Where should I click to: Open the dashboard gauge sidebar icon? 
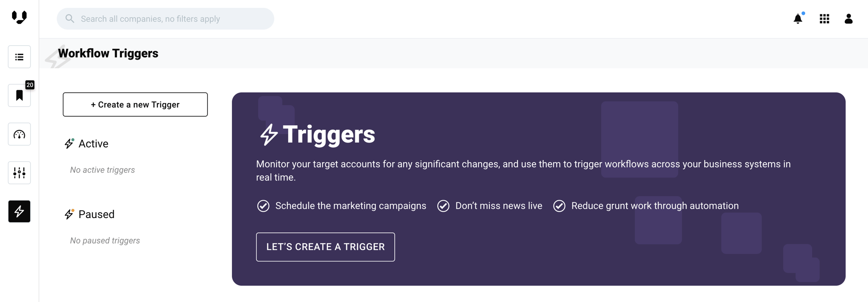coord(19,134)
